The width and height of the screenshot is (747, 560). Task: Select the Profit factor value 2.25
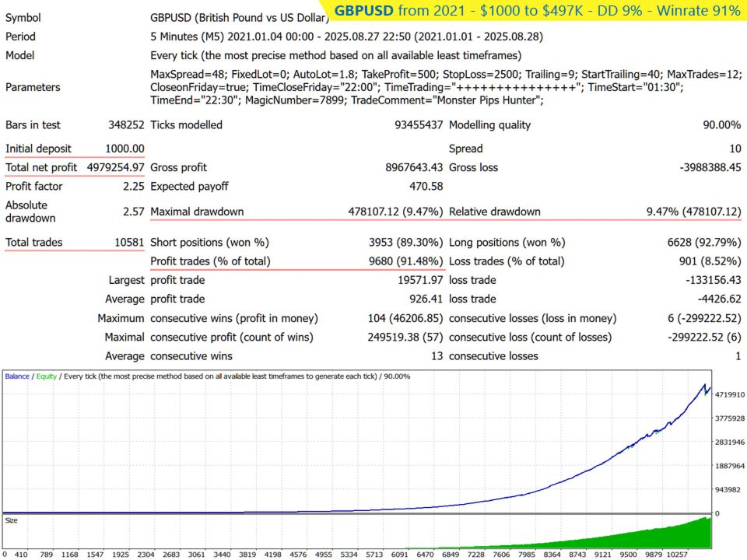(x=133, y=186)
